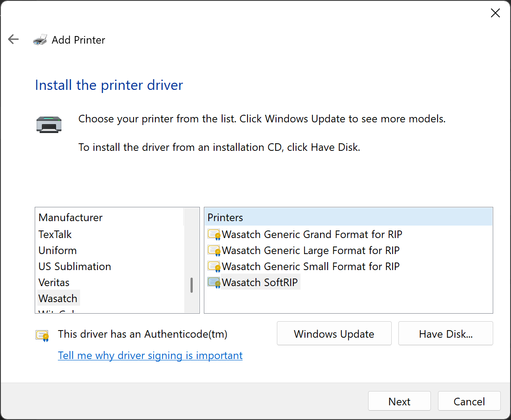
Task: Select TexTalk in the Manufacturer list
Action: pos(55,234)
